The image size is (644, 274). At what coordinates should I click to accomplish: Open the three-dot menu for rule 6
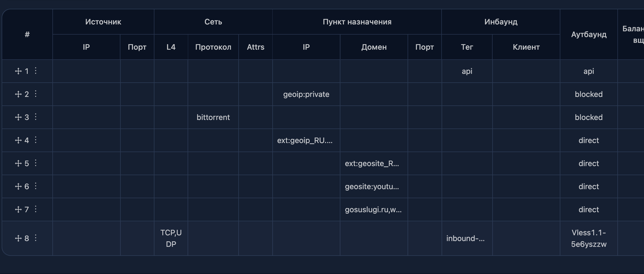(36, 186)
